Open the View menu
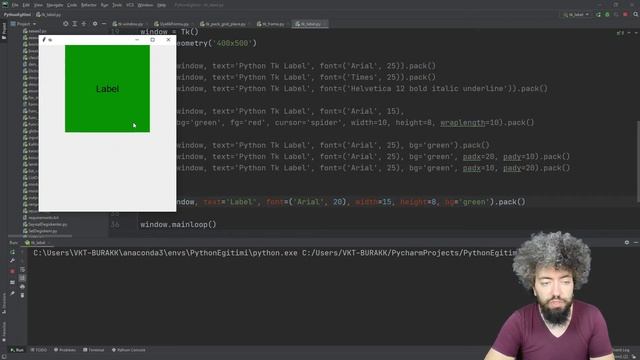Viewport: 640px width, 360px height. pos(38,5)
